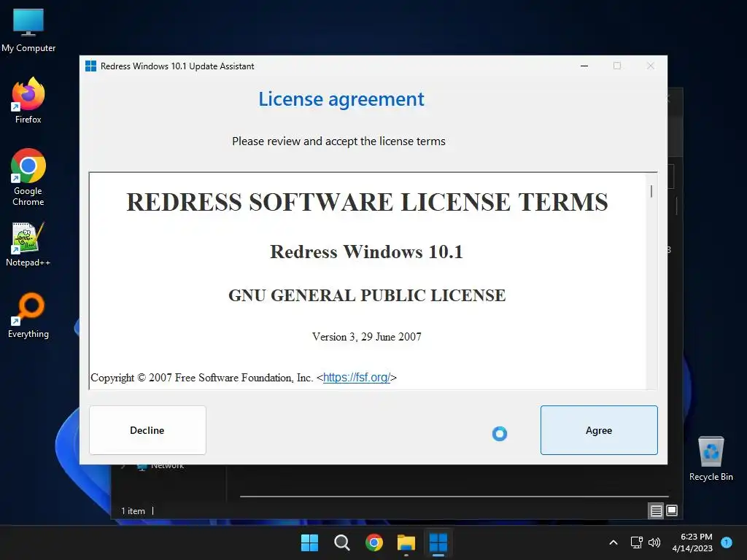Select Network in Explorer navigation pane
This screenshot has width=747, height=560.
(167, 466)
